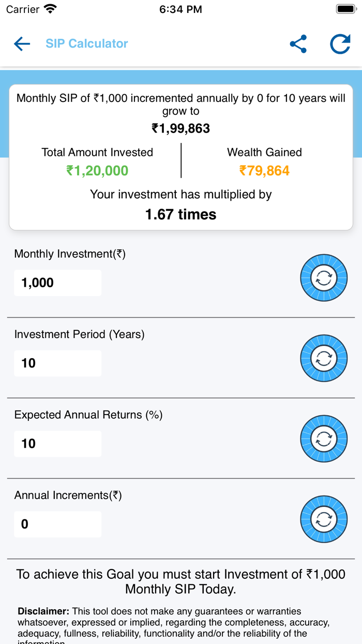The width and height of the screenshot is (362, 644).
Task: Tap the Monthly SIP goal message
Action: coord(181,581)
